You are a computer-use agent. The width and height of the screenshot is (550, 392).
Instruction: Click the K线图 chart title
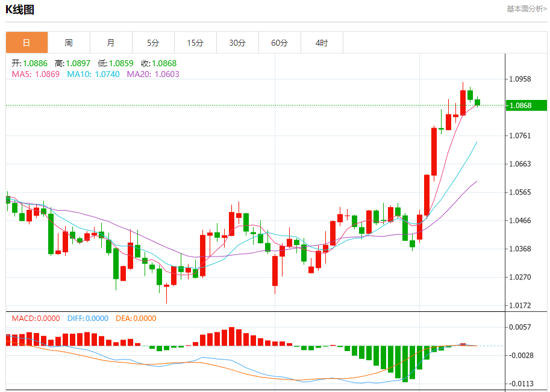click(x=20, y=10)
